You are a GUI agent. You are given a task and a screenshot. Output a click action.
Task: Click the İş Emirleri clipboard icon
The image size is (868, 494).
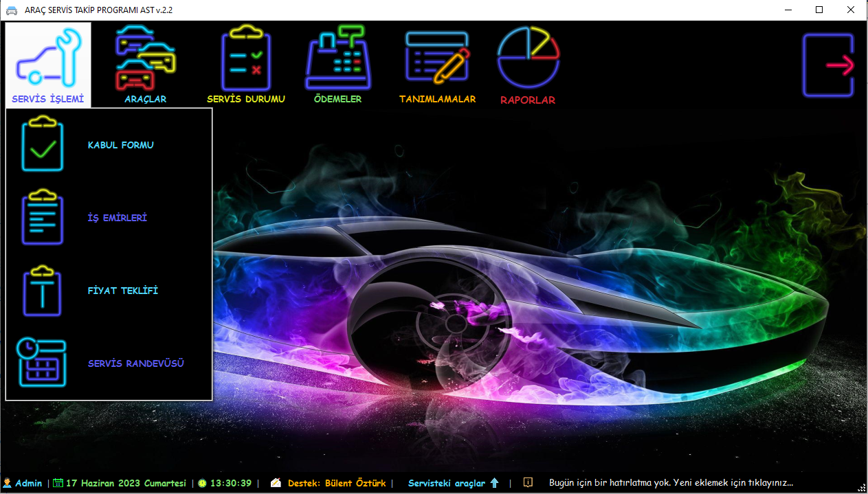(x=43, y=218)
